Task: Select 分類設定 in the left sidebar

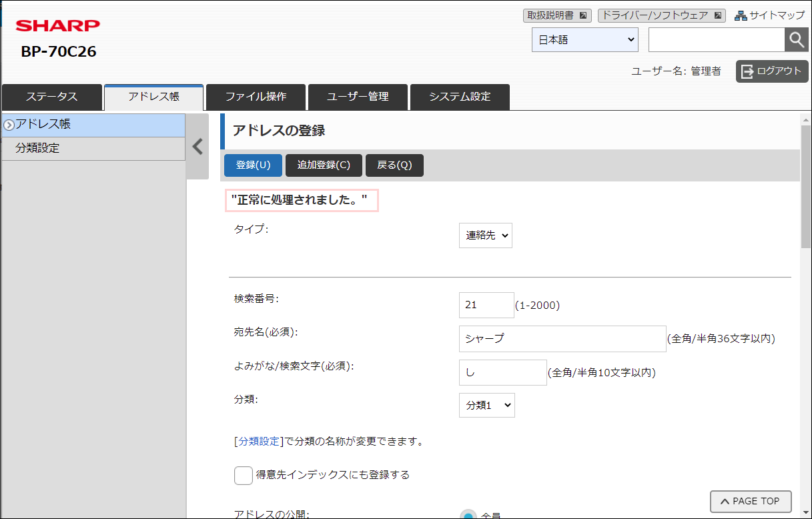Action: click(x=38, y=148)
